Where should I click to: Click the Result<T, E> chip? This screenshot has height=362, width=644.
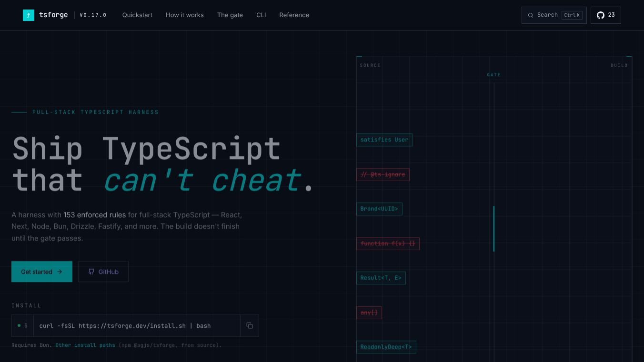[381, 278]
